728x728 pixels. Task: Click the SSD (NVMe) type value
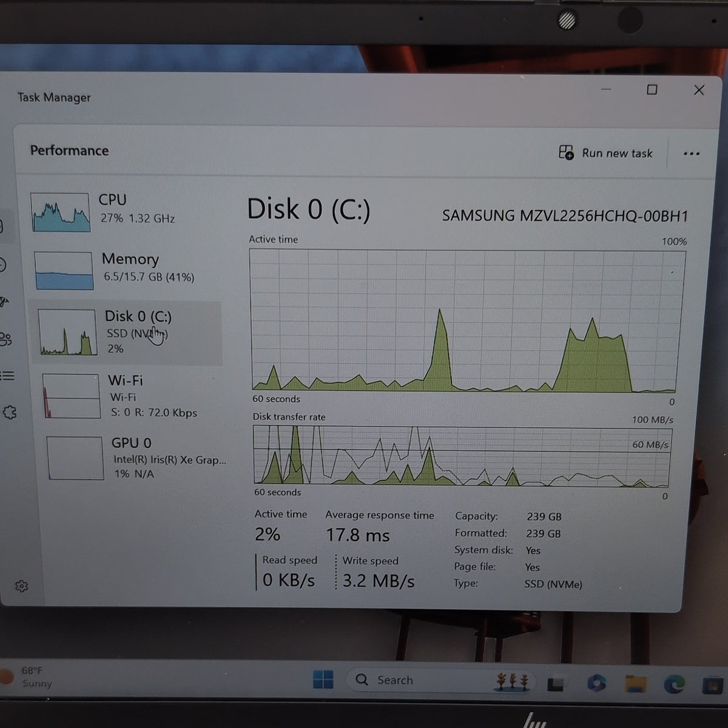pos(553,584)
